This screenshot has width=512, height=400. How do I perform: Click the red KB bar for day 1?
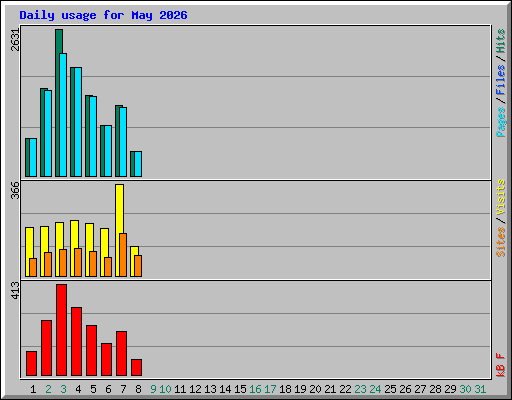pyautogui.click(x=31, y=363)
